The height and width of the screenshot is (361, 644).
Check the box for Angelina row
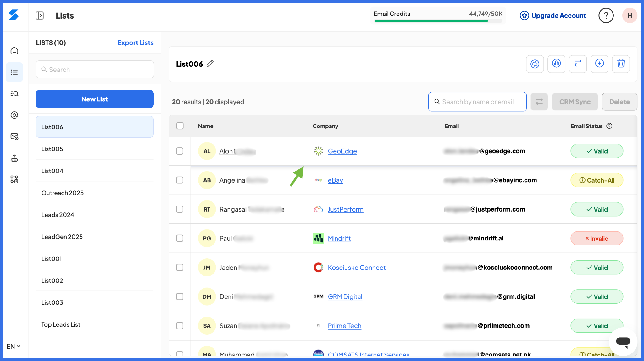point(180,180)
